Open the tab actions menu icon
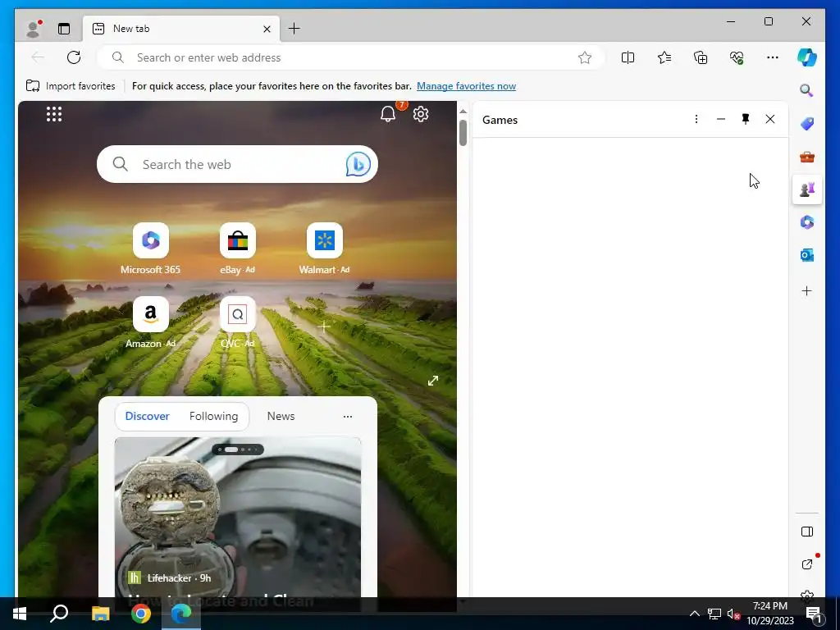The image size is (840, 630). [x=64, y=29]
